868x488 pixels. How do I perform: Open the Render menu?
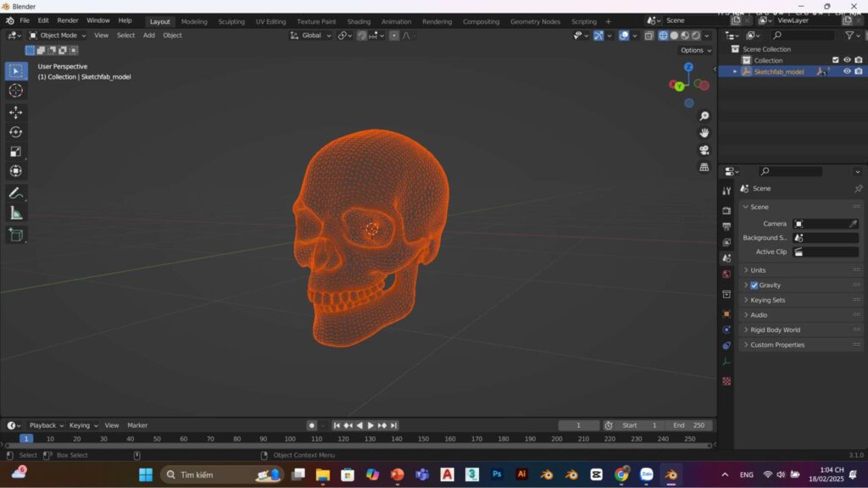pyautogui.click(x=68, y=20)
